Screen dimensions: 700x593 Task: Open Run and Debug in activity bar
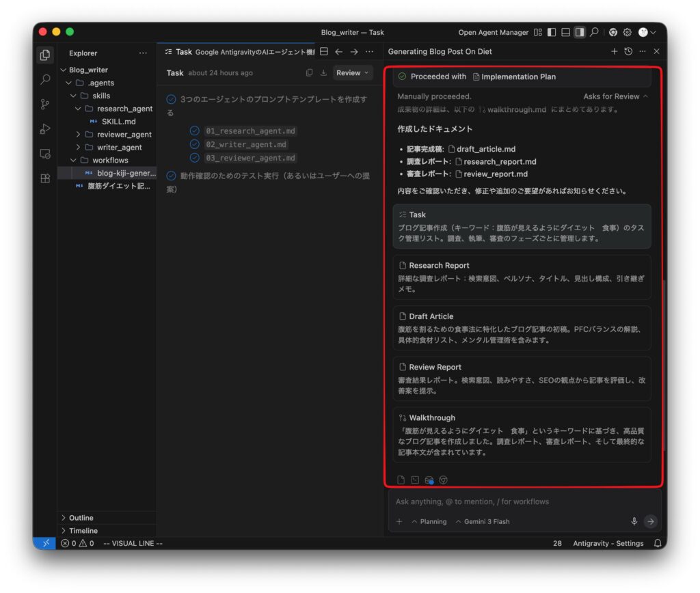(x=45, y=129)
